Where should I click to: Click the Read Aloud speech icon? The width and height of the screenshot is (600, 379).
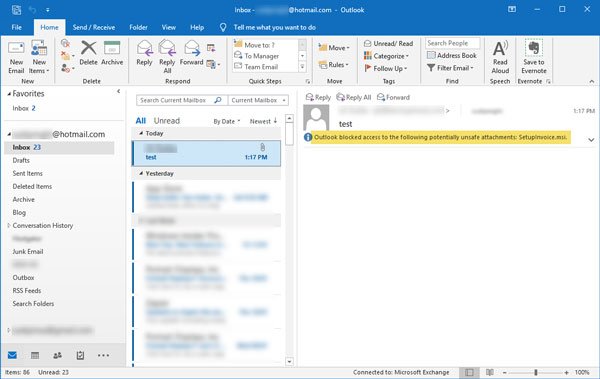[x=500, y=48]
